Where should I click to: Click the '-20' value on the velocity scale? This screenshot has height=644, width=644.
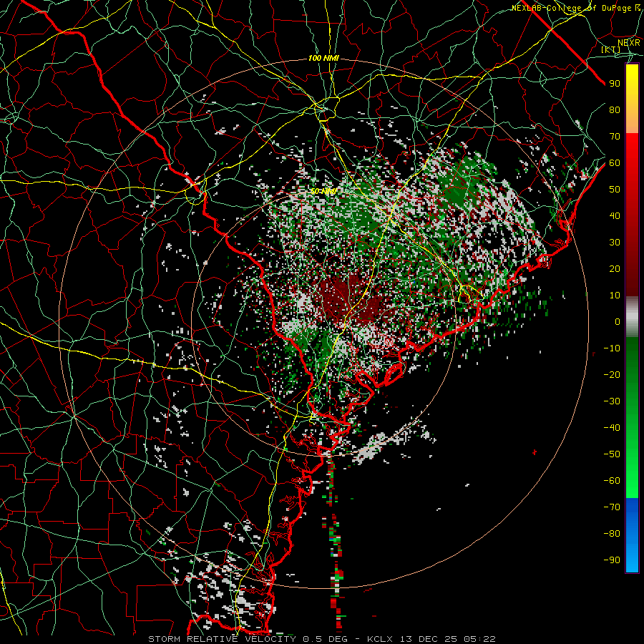[x=612, y=375]
